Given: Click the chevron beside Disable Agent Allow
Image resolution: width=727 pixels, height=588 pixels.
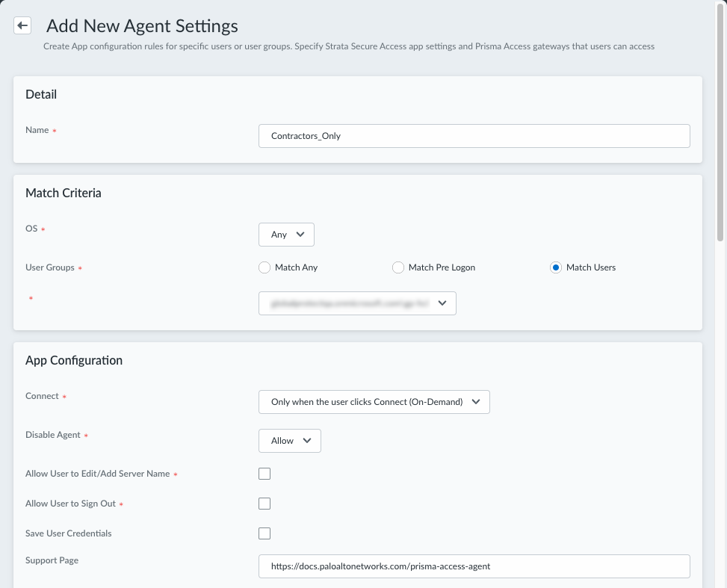Looking at the screenshot, I should pos(307,441).
